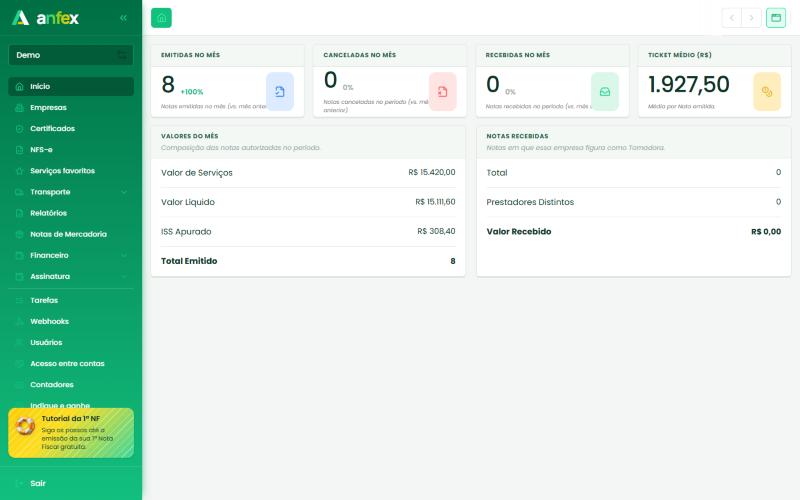Open the Demo company selector
Image resolution: width=800 pixels, height=500 pixels.
[71, 55]
